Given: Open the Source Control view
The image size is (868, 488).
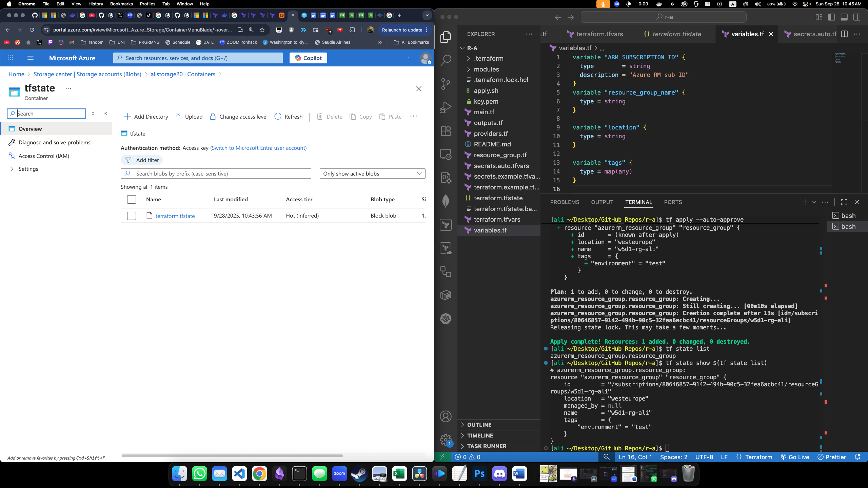Looking at the screenshot, I should pos(446,83).
